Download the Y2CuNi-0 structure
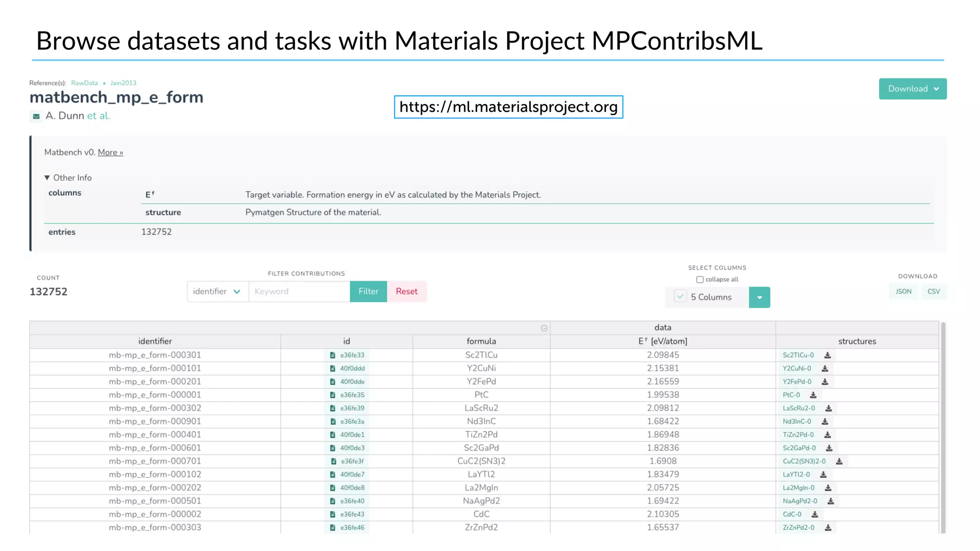This screenshot has height=551, width=980. click(x=824, y=369)
